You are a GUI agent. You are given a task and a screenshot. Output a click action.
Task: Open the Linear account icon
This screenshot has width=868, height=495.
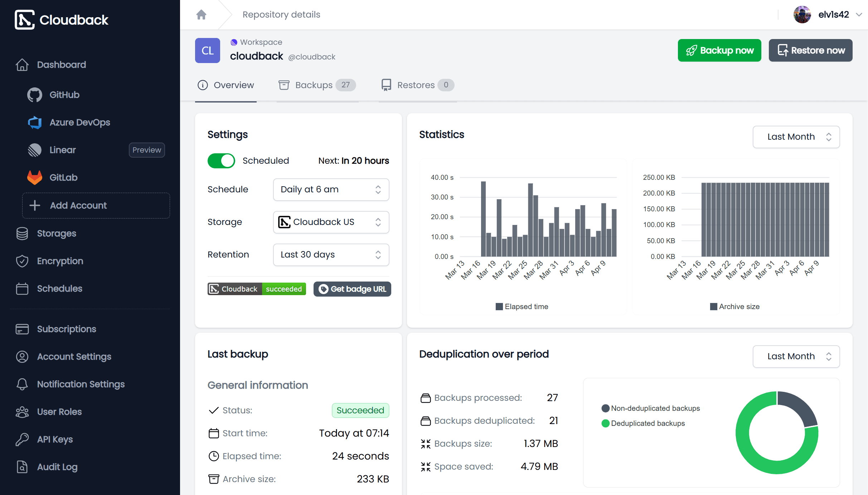[x=35, y=150]
